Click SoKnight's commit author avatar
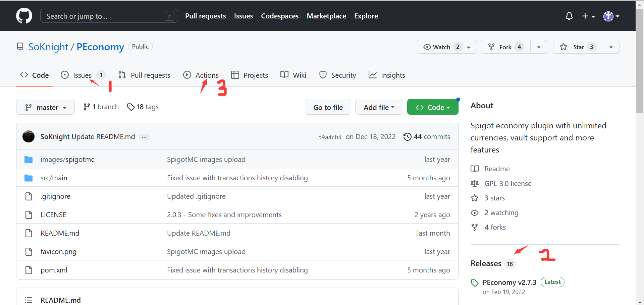The height and width of the screenshot is (305, 644). [29, 136]
